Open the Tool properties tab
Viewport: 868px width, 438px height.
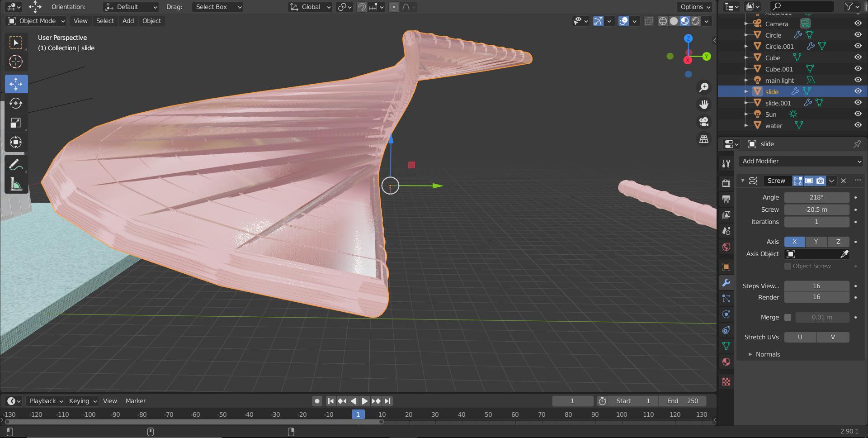pyautogui.click(x=726, y=163)
